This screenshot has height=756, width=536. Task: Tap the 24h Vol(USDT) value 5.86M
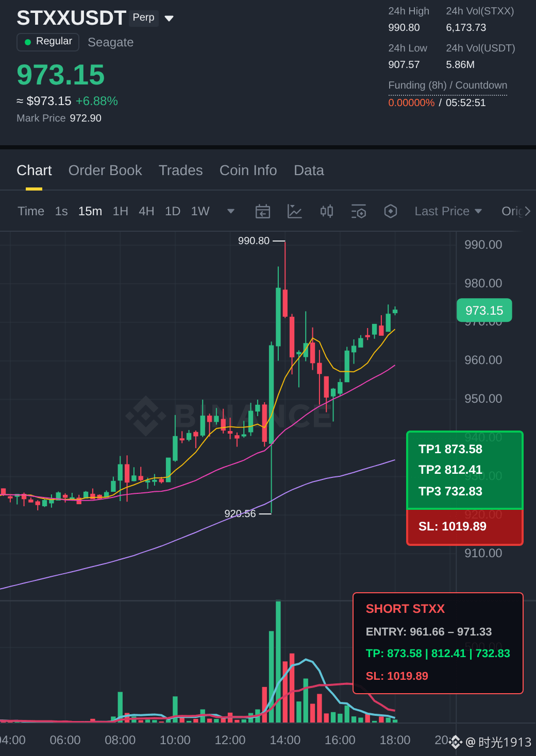pyautogui.click(x=460, y=65)
